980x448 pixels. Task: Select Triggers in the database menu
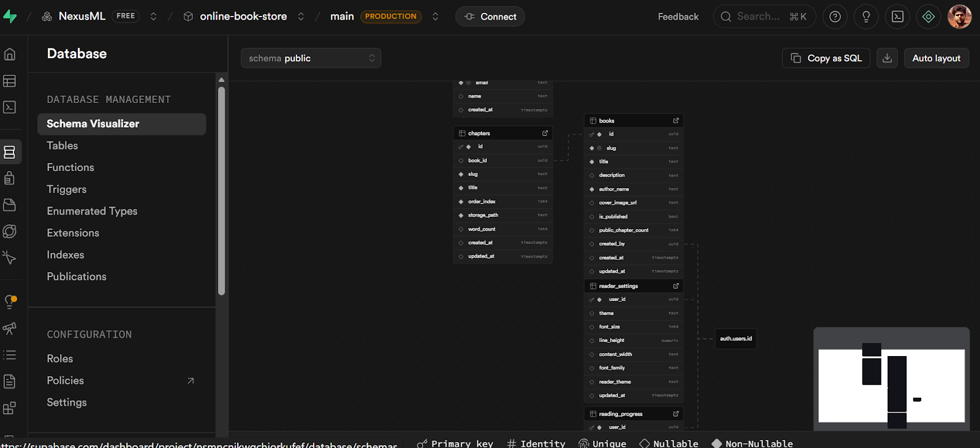(67, 189)
